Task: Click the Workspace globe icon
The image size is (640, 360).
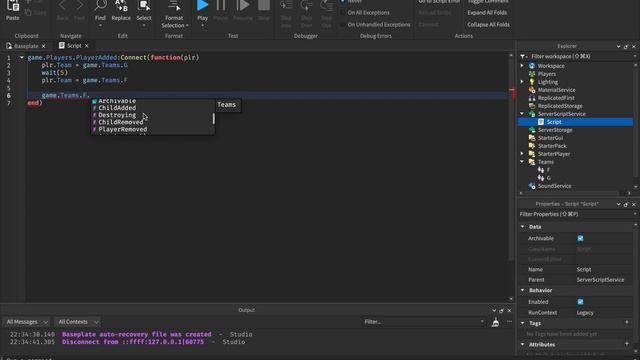Action: click(532, 66)
